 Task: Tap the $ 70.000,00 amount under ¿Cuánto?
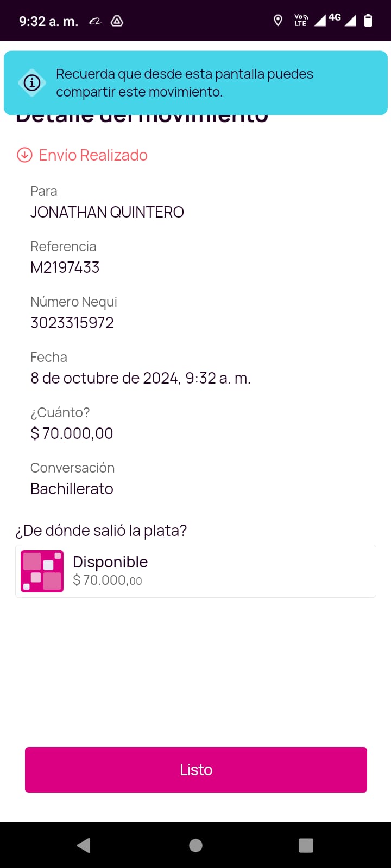point(72,433)
